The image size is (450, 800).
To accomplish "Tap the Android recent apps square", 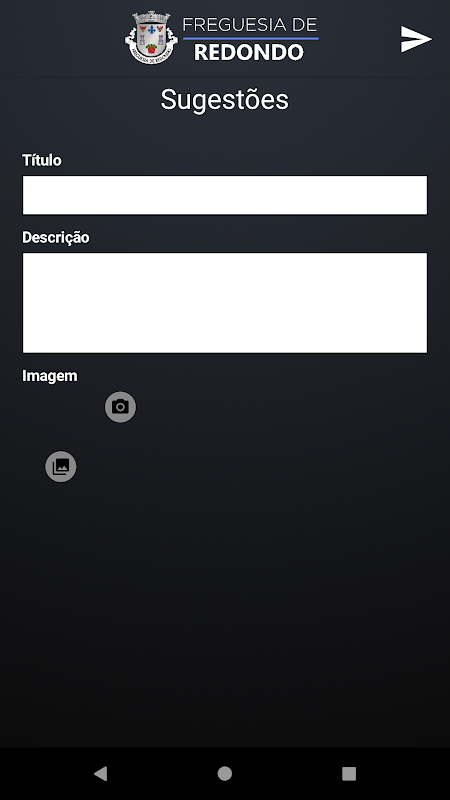I will [x=349, y=773].
